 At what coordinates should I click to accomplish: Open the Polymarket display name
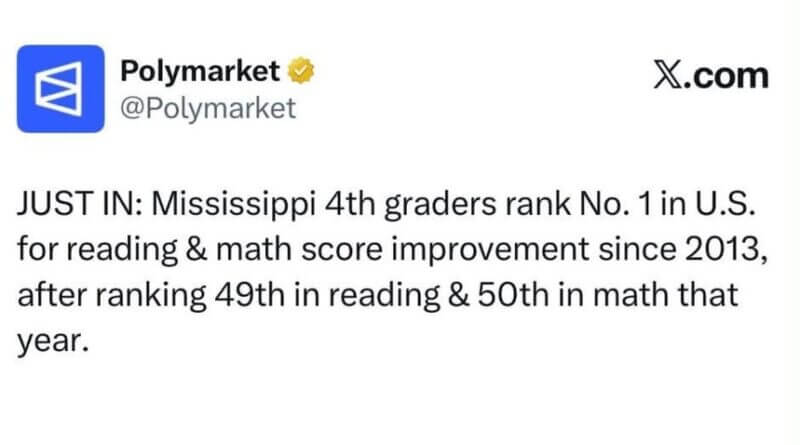point(200,71)
